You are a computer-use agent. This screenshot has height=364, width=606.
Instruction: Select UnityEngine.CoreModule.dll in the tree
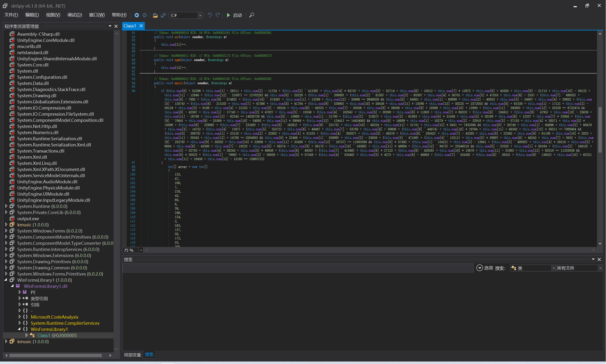pos(46,40)
